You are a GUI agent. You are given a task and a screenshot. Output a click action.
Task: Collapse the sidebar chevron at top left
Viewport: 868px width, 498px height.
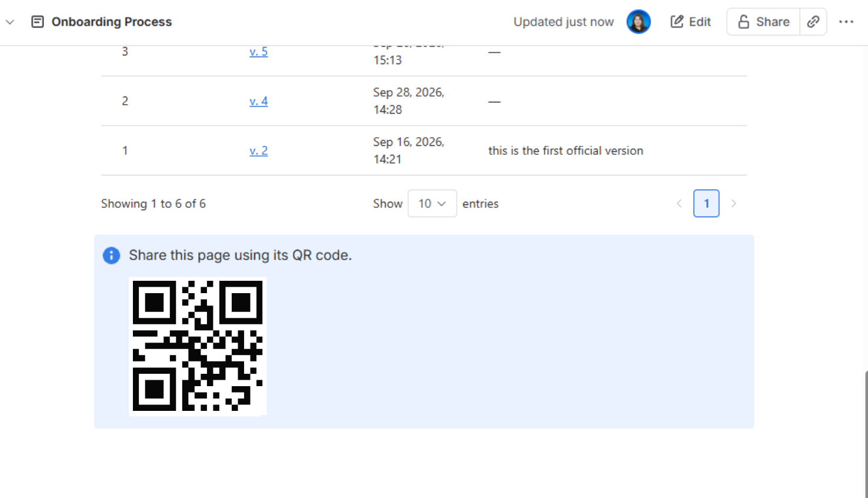point(10,22)
